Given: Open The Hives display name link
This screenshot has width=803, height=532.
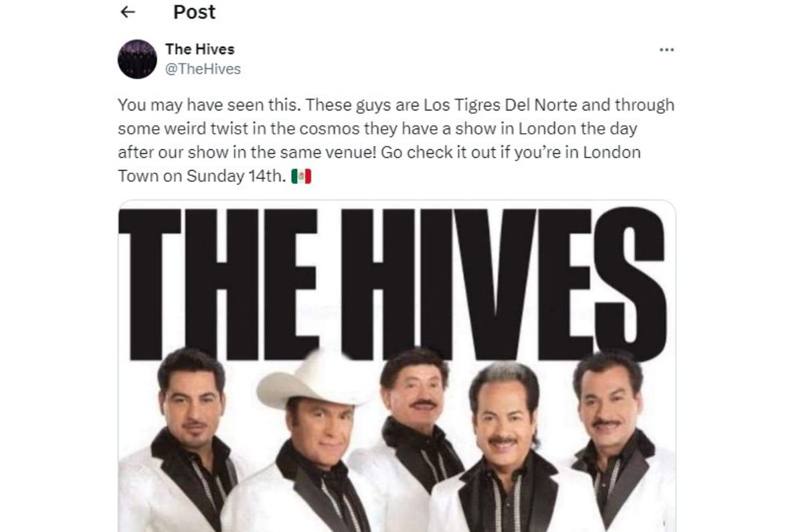Looking at the screenshot, I should (200, 49).
